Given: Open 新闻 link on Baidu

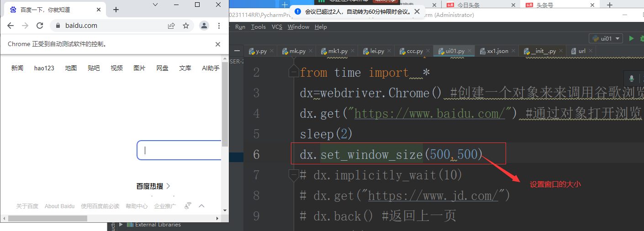Looking at the screenshot, I should (x=17, y=68).
